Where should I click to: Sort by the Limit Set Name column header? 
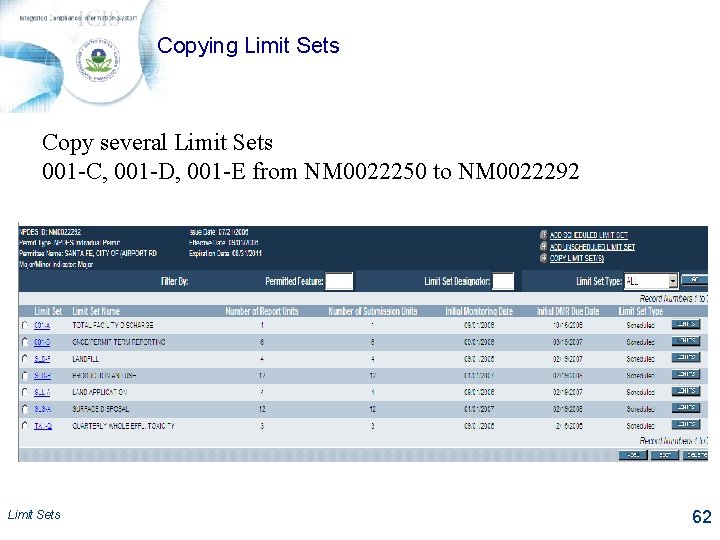pyautogui.click(x=96, y=311)
